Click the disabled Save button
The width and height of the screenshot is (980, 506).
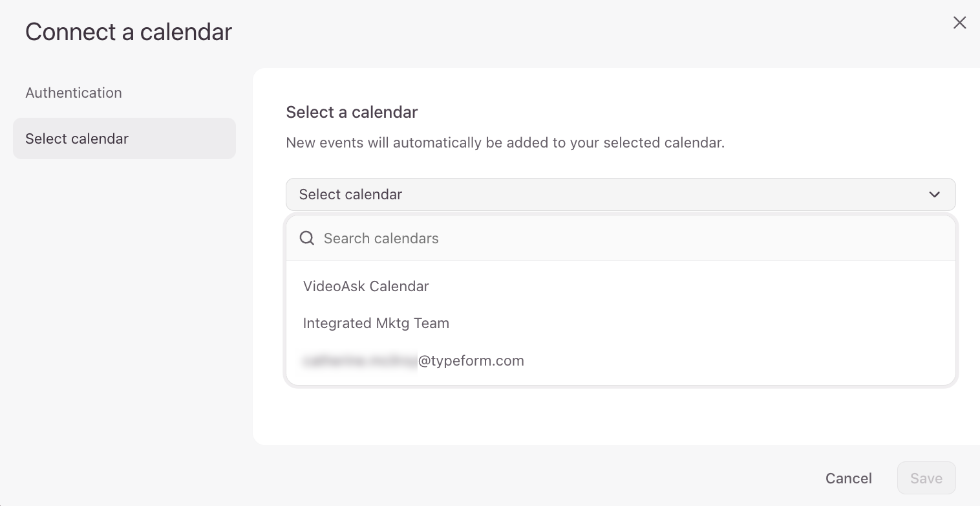926,478
